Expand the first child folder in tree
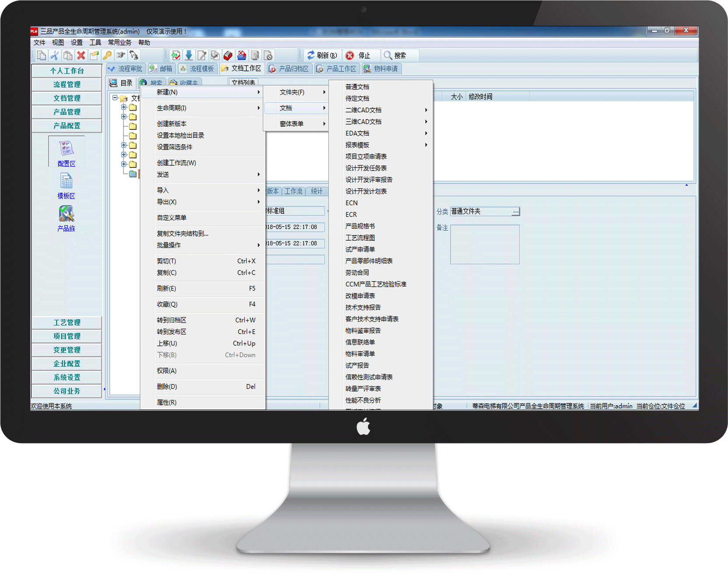The width and height of the screenshot is (728, 576). point(124,107)
